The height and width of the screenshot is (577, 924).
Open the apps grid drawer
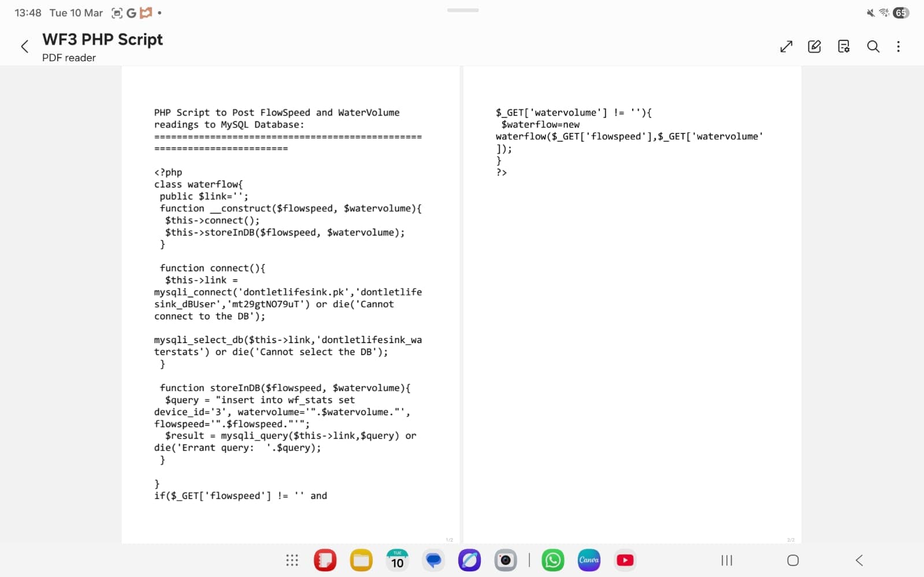point(292,560)
